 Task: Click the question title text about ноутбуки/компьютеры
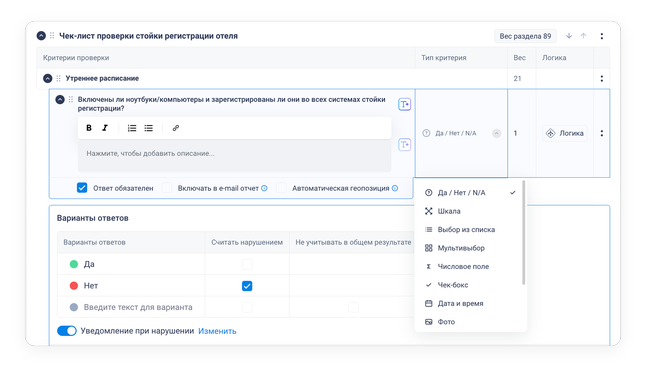pos(232,104)
